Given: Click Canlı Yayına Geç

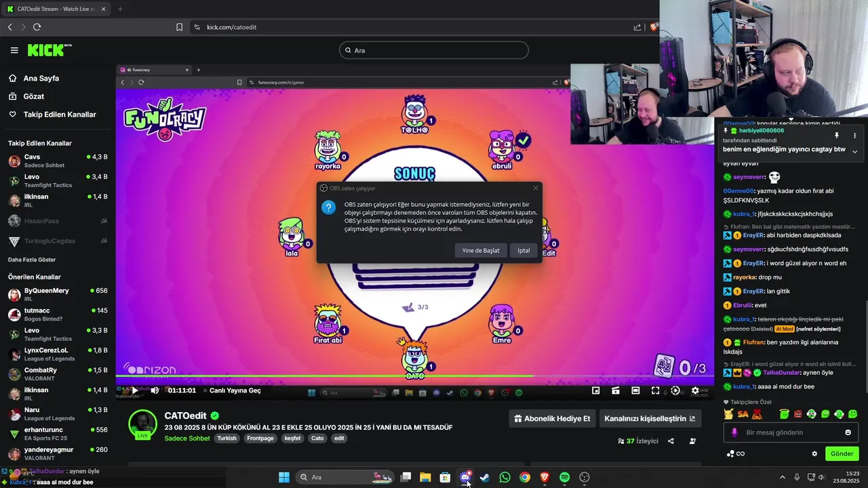Looking at the screenshot, I should pyautogui.click(x=235, y=390).
